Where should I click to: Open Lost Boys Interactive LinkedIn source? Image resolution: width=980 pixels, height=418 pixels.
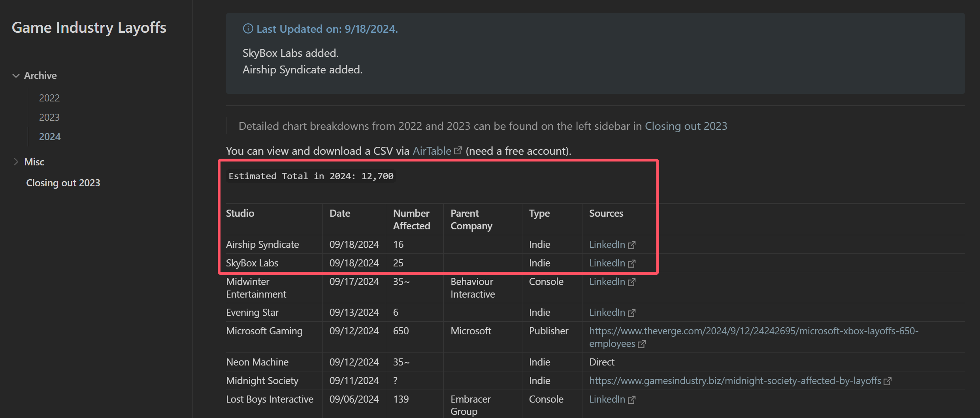tap(607, 399)
